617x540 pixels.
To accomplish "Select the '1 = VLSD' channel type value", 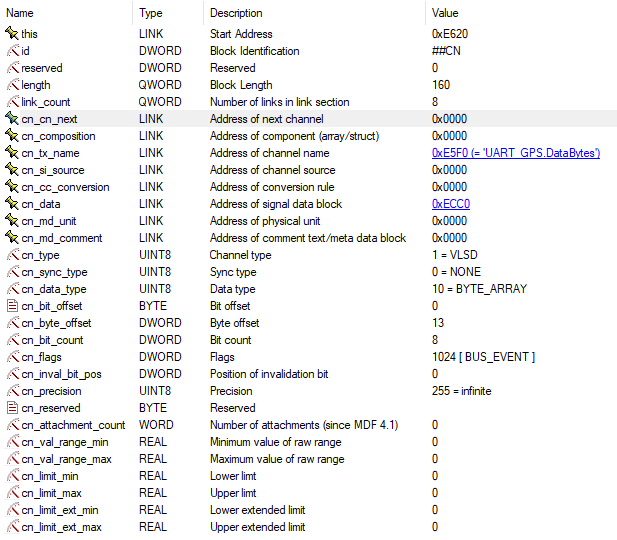I will click(454, 255).
